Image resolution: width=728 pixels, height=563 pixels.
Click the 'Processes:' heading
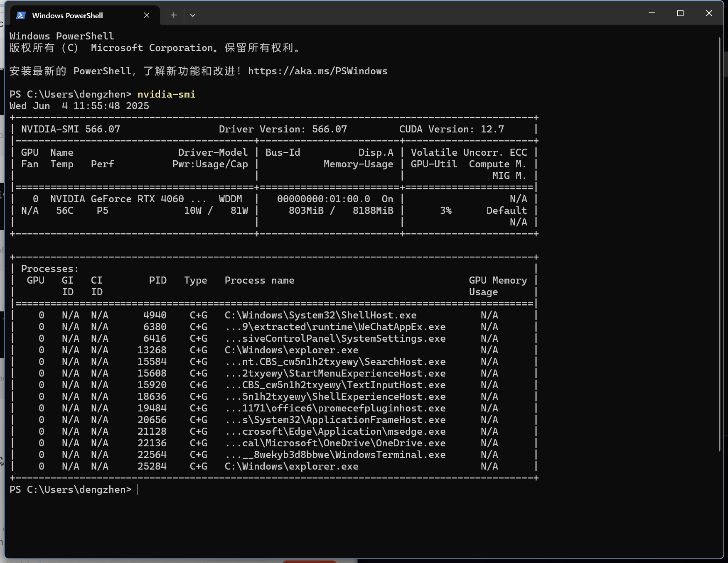click(x=50, y=269)
